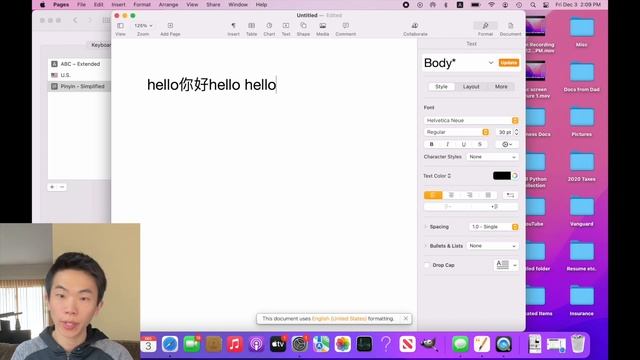Open the Media picker in the toolbar
This screenshot has width=640, height=360.
[x=322, y=26]
